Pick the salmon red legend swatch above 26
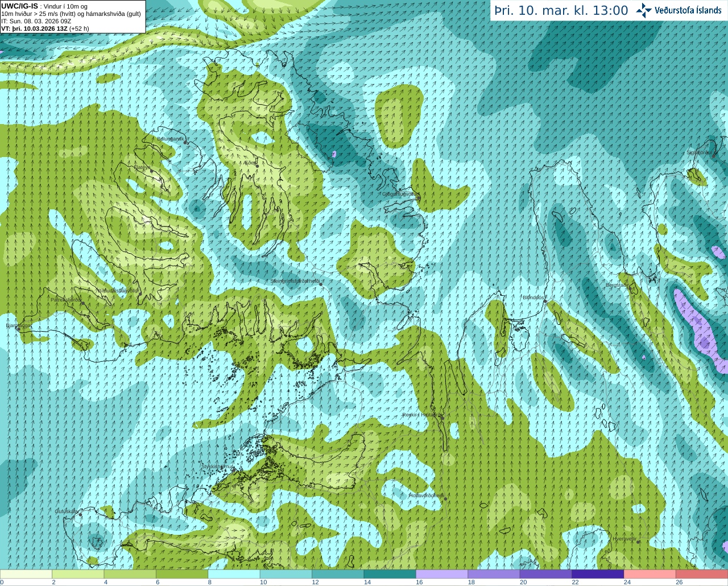This screenshot has width=728, height=586. click(x=702, y=574)
